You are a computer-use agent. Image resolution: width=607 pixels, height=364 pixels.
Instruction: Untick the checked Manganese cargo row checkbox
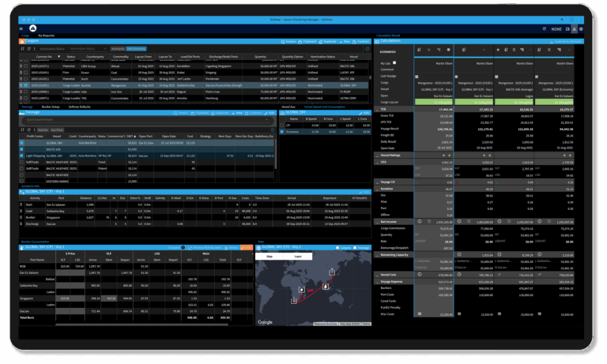pos(25,85)
